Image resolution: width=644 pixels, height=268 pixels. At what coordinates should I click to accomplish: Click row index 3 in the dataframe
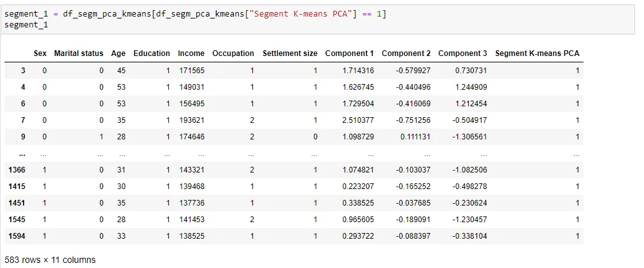tap(23, 70)
